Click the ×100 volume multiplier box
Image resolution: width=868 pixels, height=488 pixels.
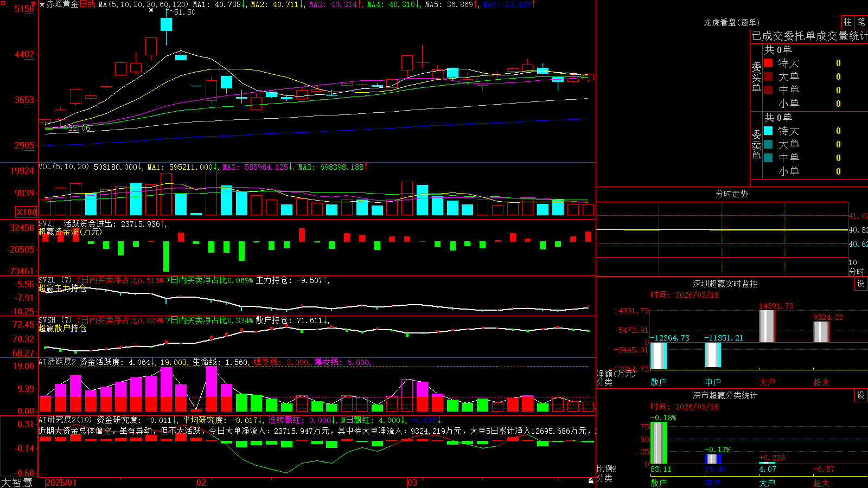coord(27,212)
